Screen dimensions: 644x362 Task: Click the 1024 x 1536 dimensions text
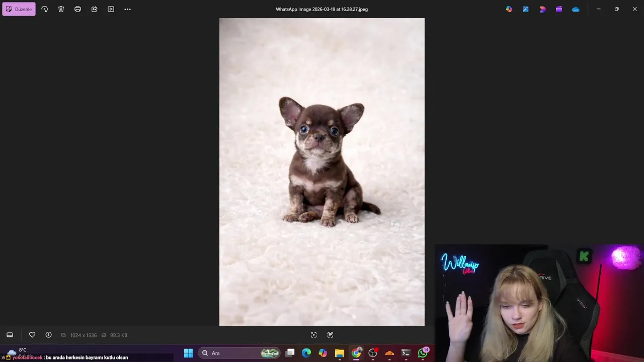(84, 335)
